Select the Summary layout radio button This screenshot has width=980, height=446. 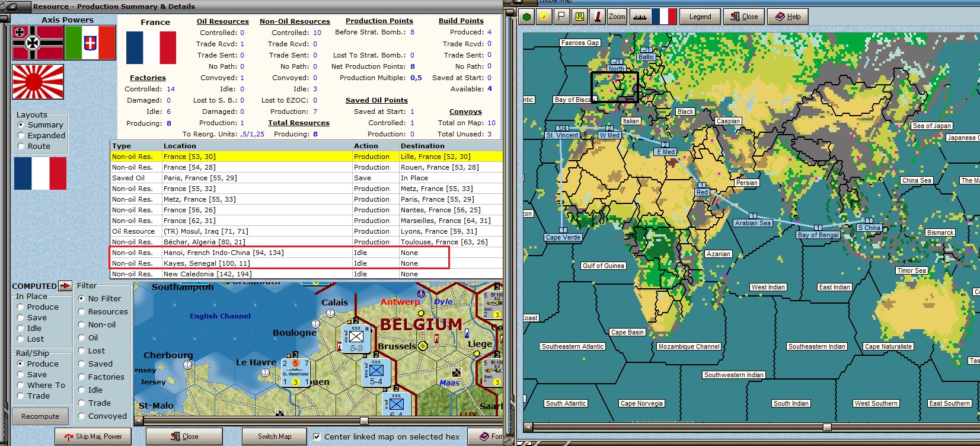[21, 125]
